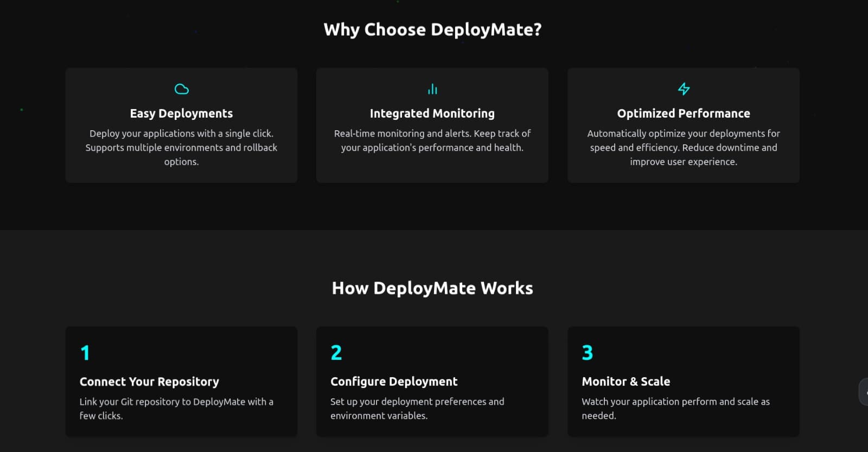
Task: Click the cyan step number 3
Action: 588,353
